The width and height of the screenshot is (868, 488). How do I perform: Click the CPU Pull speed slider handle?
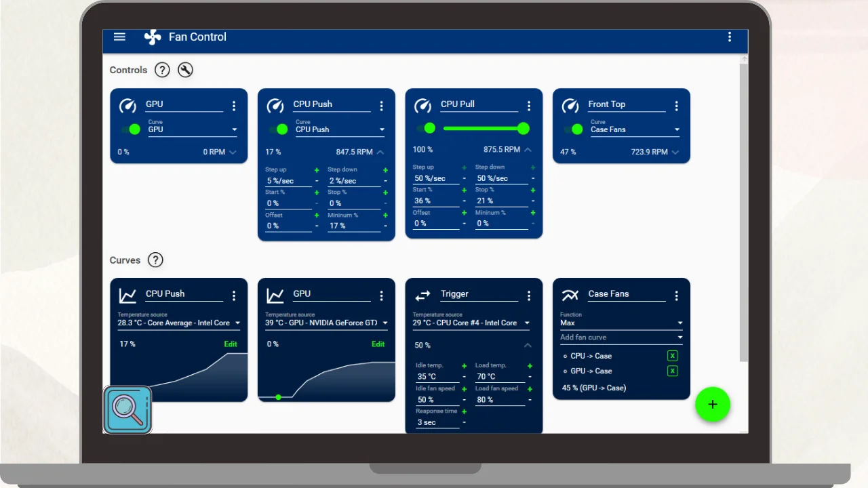523,128
